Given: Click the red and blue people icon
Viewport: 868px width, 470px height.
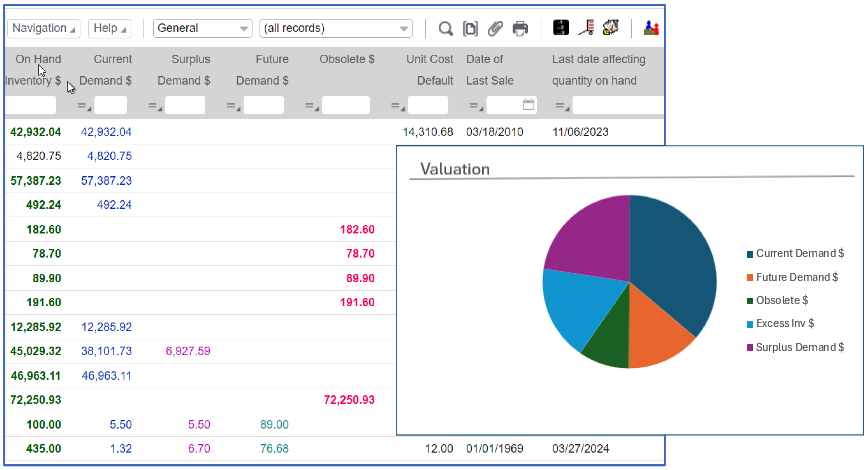Looking at the screenshot, I should (x=651, y=28).
